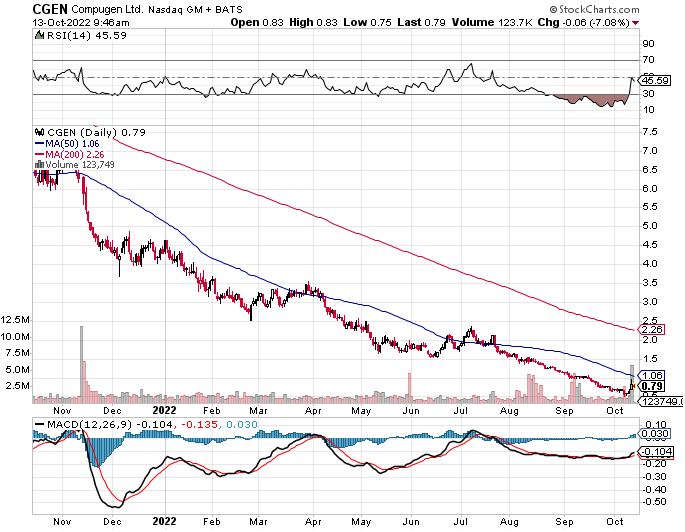Click the red down-arrow beside the Chg value
Viewport: 685px width, 532px height.
635,23
